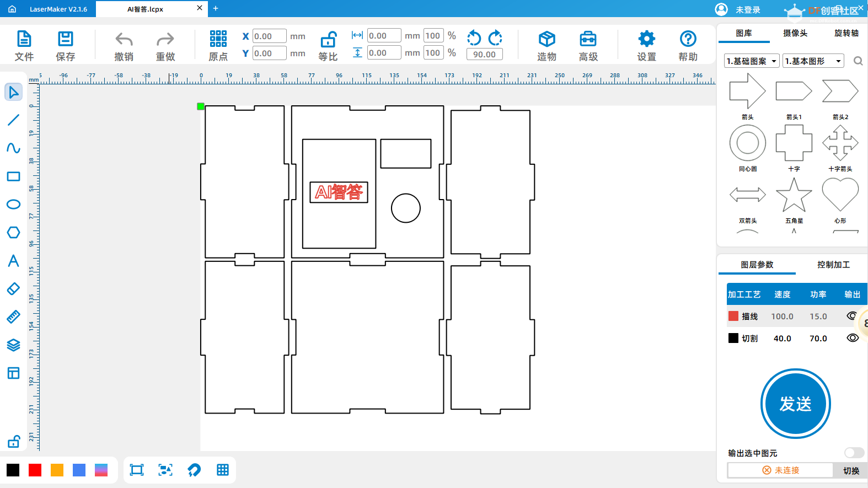The height and width of the screenshot is (488, 868).
Task: Toggle visibility of the 描线 layer
Action: pos(852,316)
